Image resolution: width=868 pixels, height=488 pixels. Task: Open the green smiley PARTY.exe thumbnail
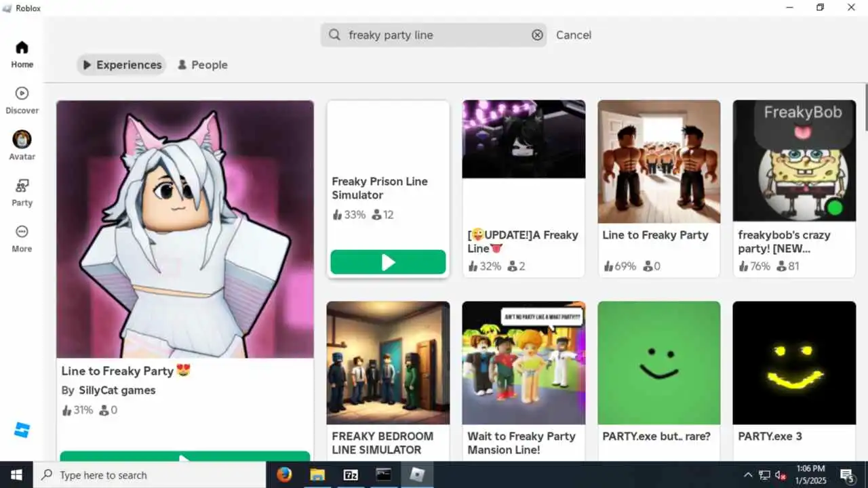[658, 363]
